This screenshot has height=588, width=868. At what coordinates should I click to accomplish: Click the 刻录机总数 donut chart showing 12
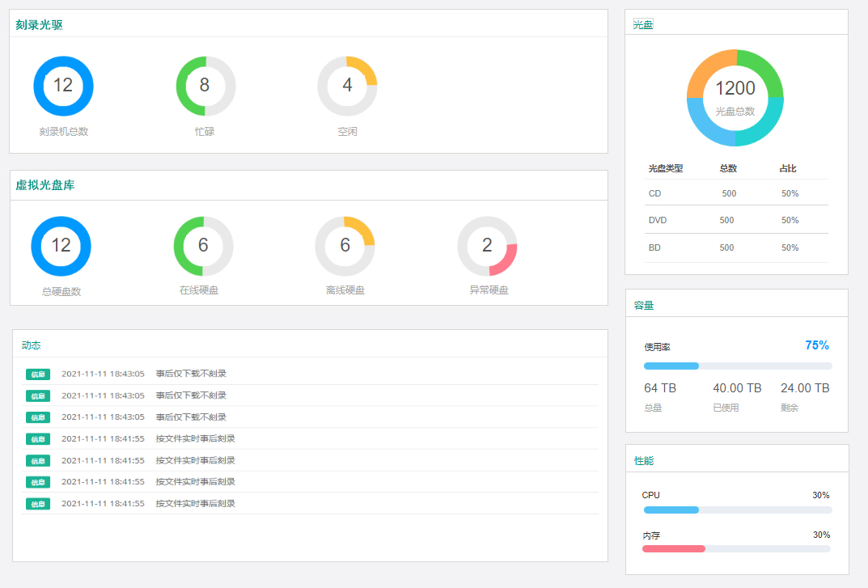pyautogui.click(x=63, y=86)
